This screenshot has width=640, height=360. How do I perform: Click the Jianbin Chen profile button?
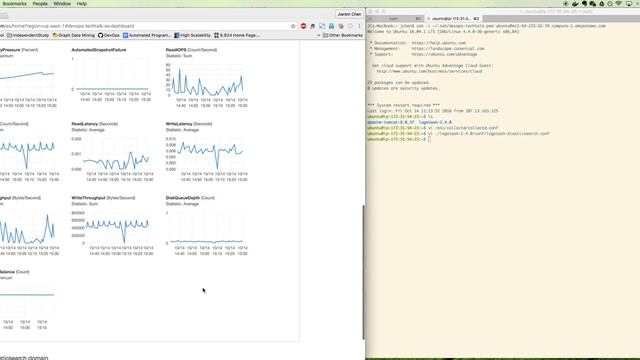coord(349,14)
